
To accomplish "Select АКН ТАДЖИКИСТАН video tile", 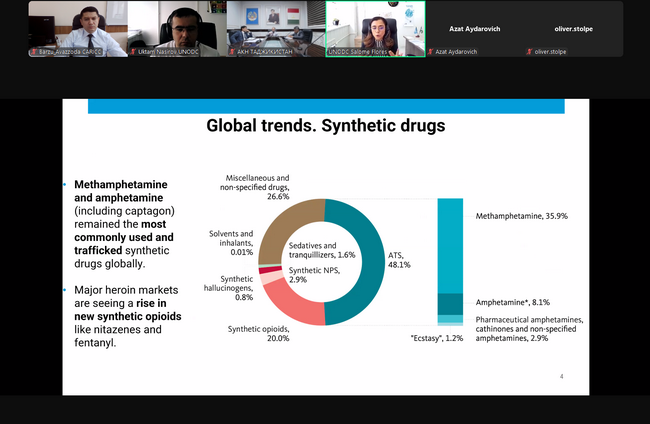I will coord(275,25).
